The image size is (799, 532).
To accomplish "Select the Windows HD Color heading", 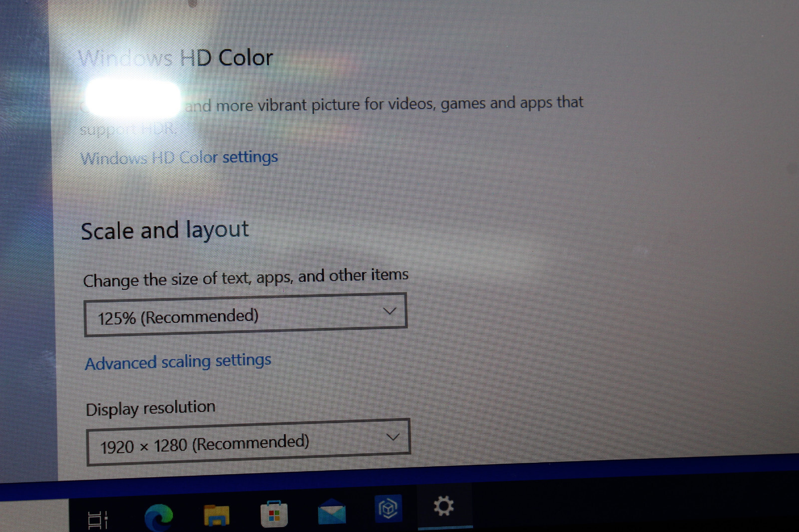I will click(176, 58).
